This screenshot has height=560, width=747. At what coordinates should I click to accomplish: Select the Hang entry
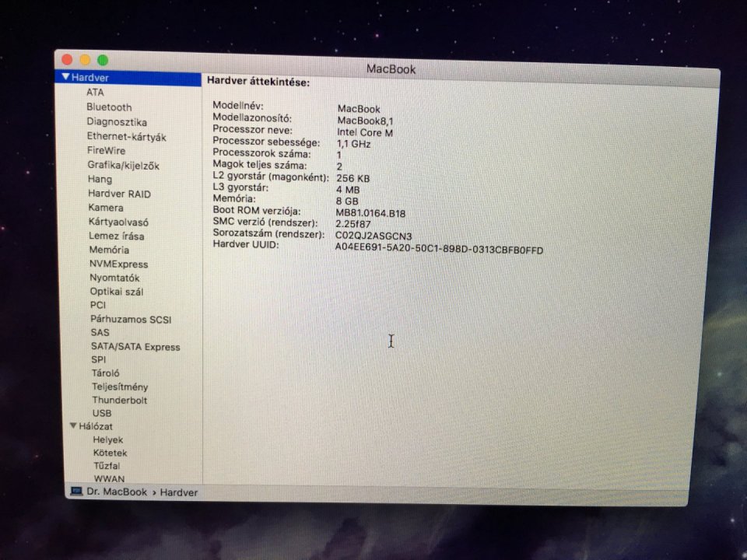[x=100, y=179]
